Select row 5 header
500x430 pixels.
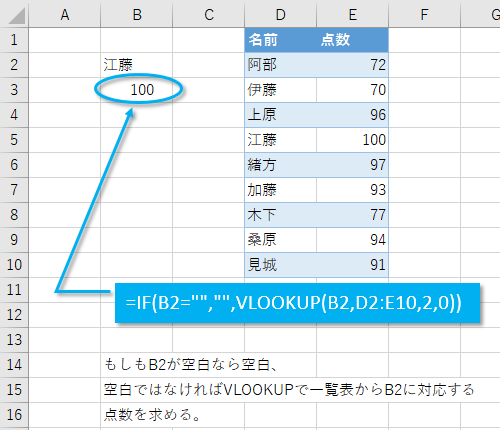click(x=14, y=140)
